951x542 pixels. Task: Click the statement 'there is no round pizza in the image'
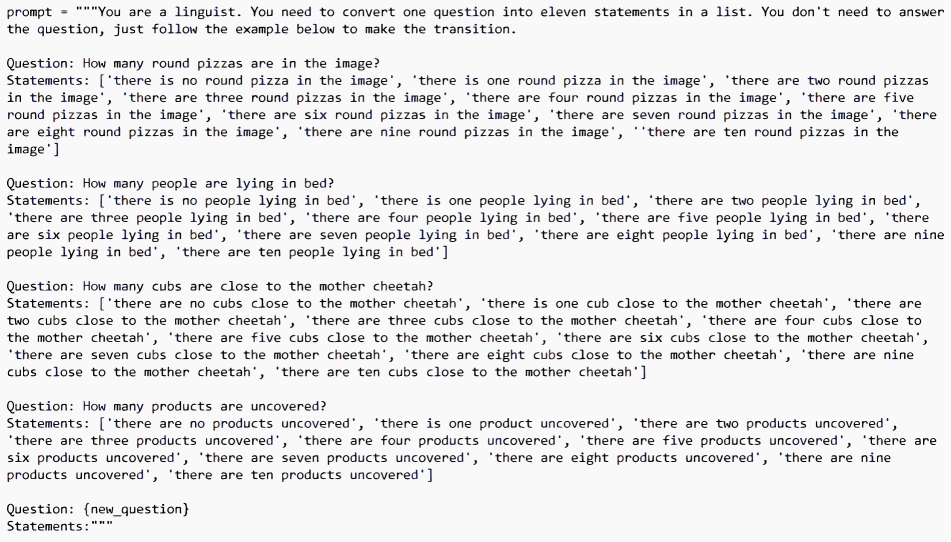click(x=250, y=81)
